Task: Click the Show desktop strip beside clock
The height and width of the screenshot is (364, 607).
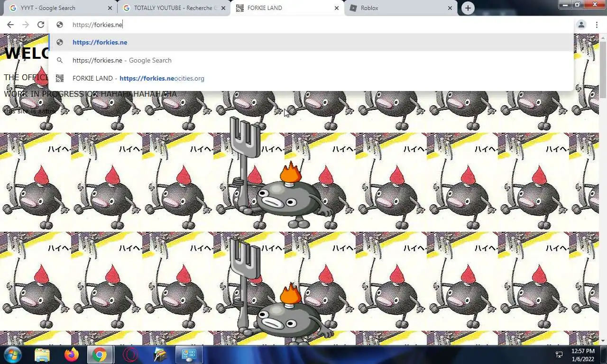Action: pyautogui.click(x=603, y=355)
